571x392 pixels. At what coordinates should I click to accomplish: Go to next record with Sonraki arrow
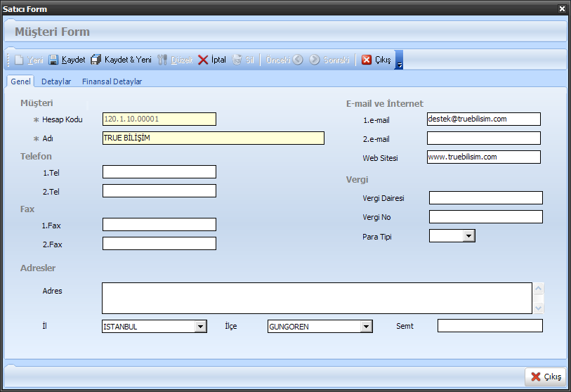point(315,60)
